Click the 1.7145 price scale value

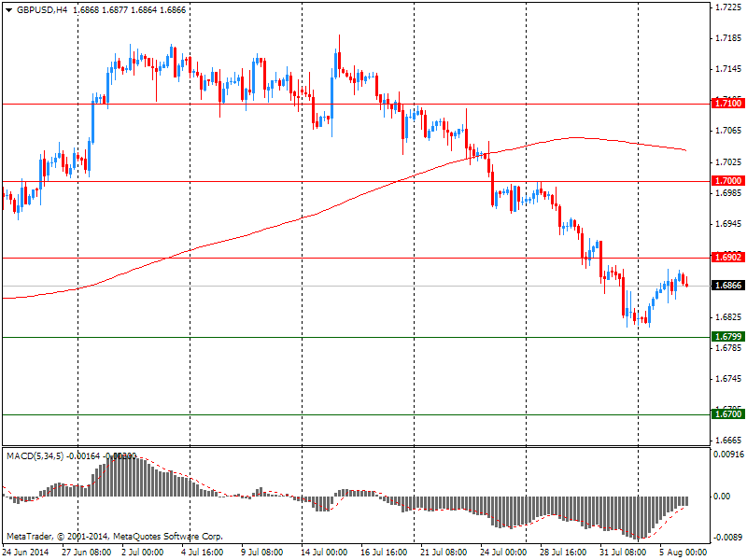(x=729, y=69)
